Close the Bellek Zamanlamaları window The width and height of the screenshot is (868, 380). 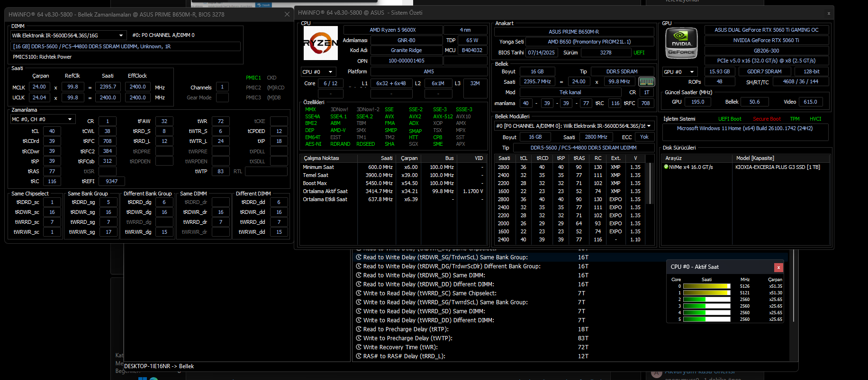click(x=287, y=15)
